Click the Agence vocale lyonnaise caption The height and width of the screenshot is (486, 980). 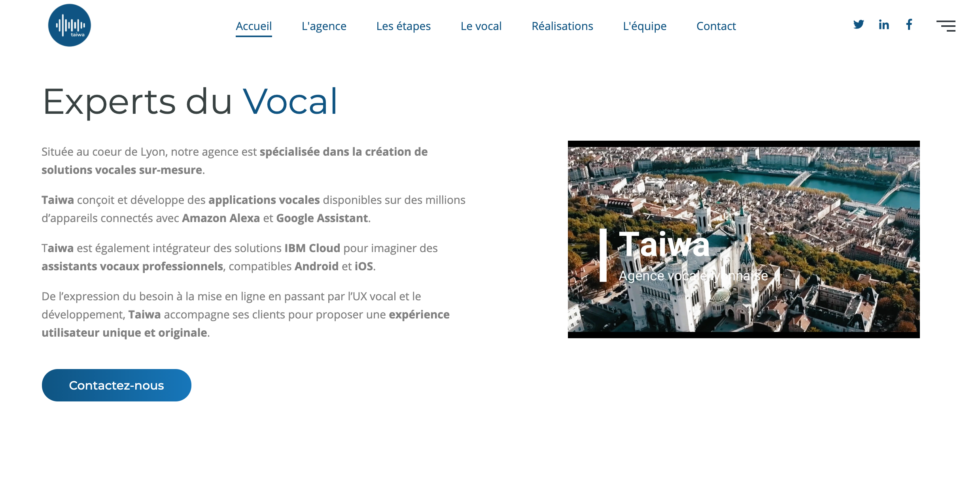point(693,276)
